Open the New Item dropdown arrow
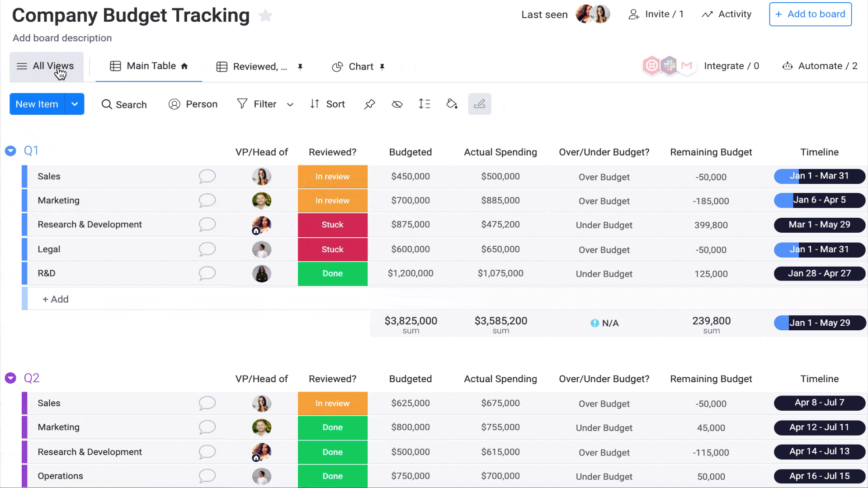 75,104
